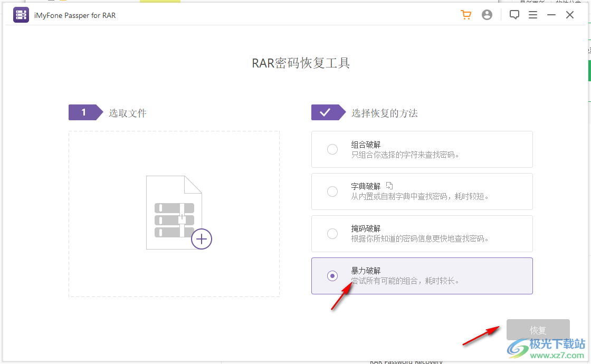Open dictionary import icon beside 字典破解
This screenshot has width=591, height=364.
click(x=389, y=186)
